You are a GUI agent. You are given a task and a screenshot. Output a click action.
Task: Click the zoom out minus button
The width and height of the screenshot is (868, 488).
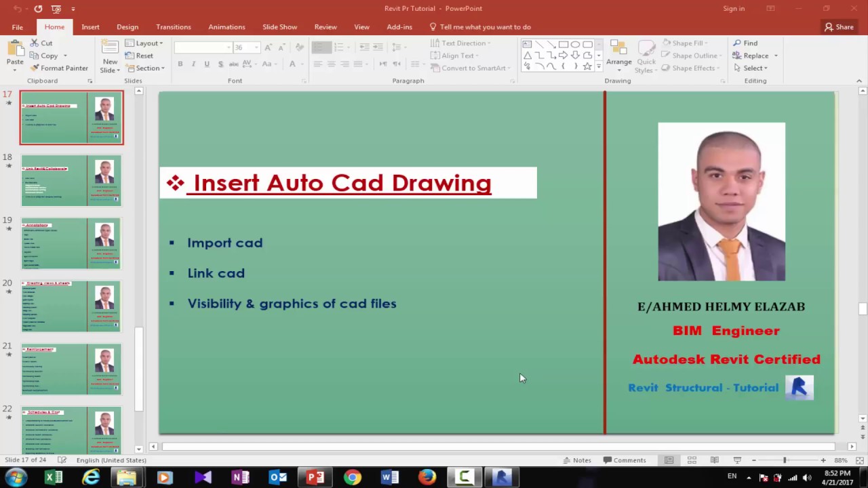753,460
